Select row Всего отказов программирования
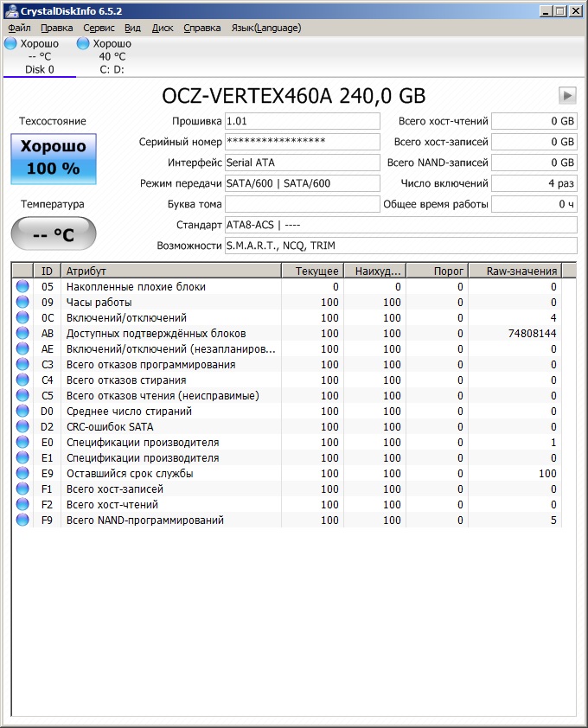The image size is (588, 728). 286,365
